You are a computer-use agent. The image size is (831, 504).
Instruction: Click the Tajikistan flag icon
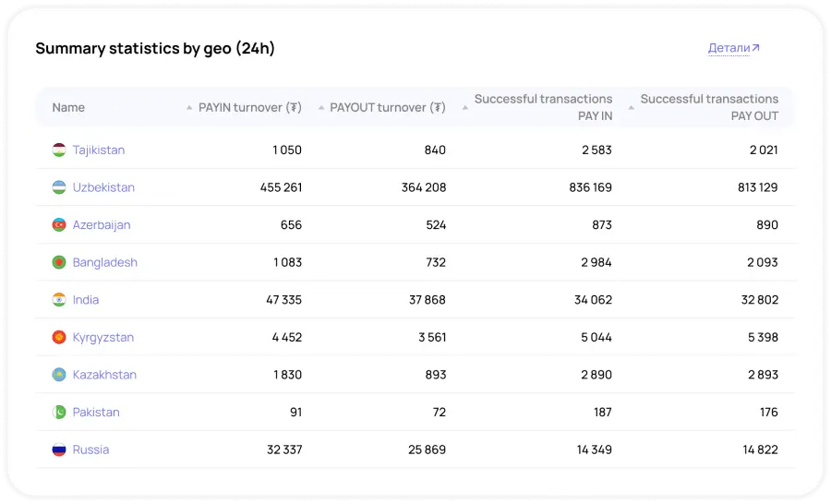pyautogui.click(x=59, y=150)
